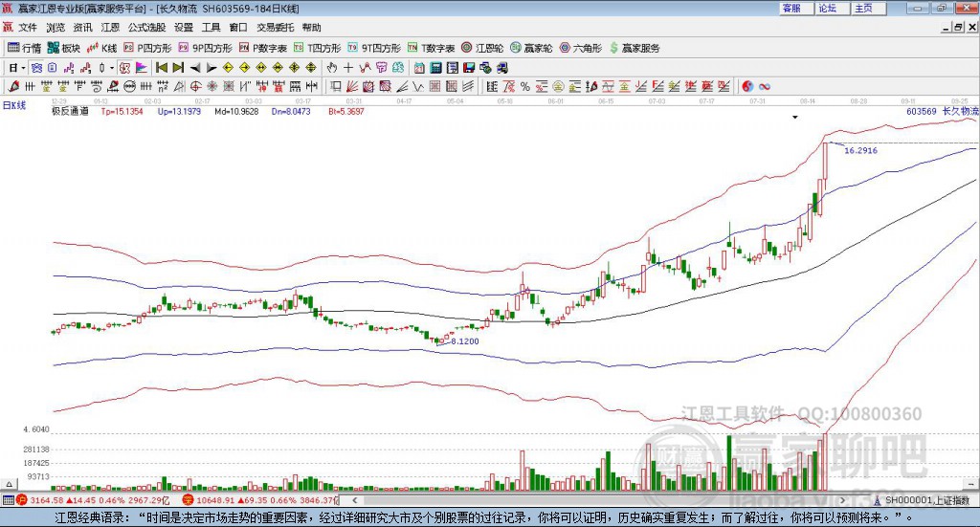Open the T四方形 tool

point(318,48)
